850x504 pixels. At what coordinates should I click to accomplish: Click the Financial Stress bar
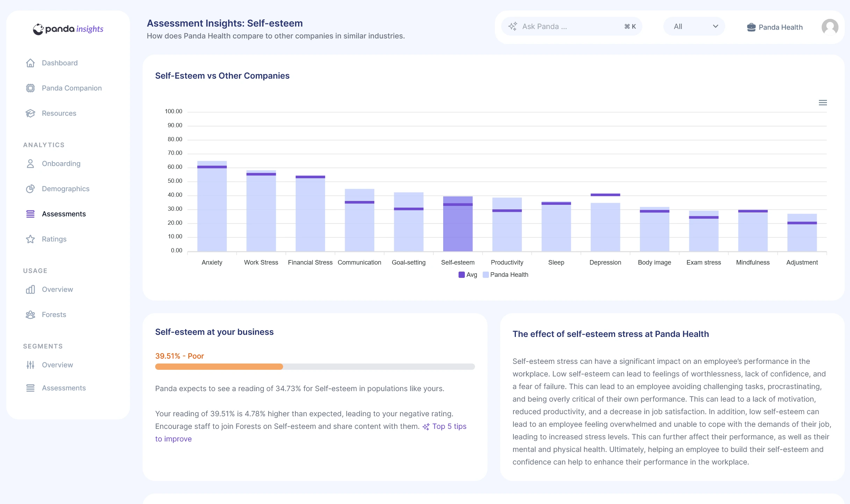310,214
